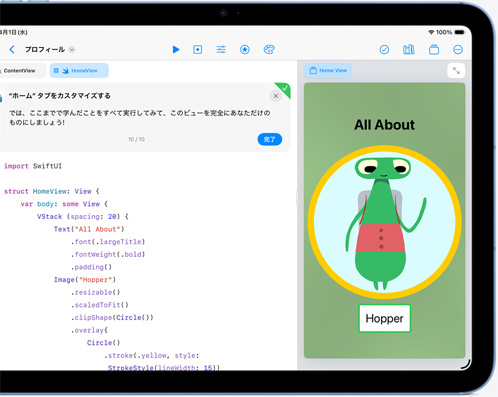Open the more options ellipsis icon

click(x=458, y=50)
